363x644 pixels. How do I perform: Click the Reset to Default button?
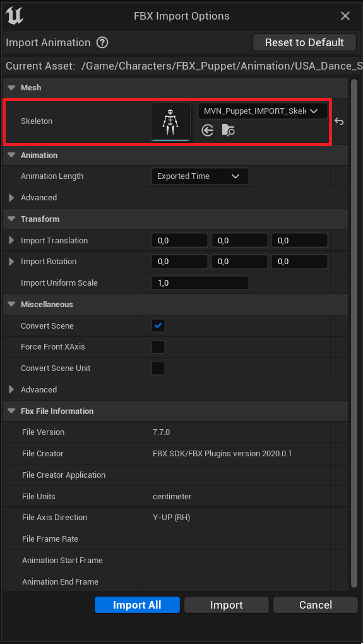304,42
